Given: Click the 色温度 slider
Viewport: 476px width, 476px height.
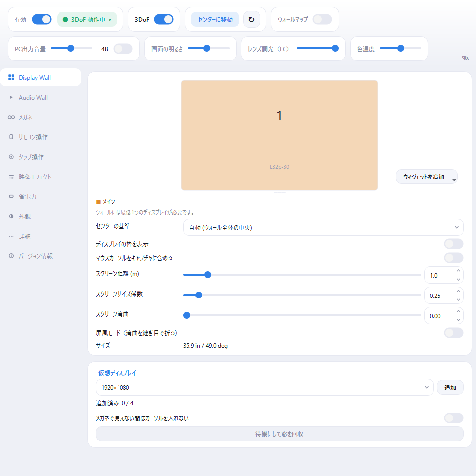Looking at the screenshot, I should pos(401,48).
